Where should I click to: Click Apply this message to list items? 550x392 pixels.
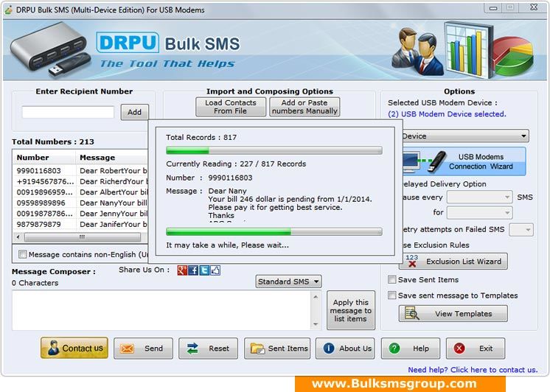coord(351,310)
